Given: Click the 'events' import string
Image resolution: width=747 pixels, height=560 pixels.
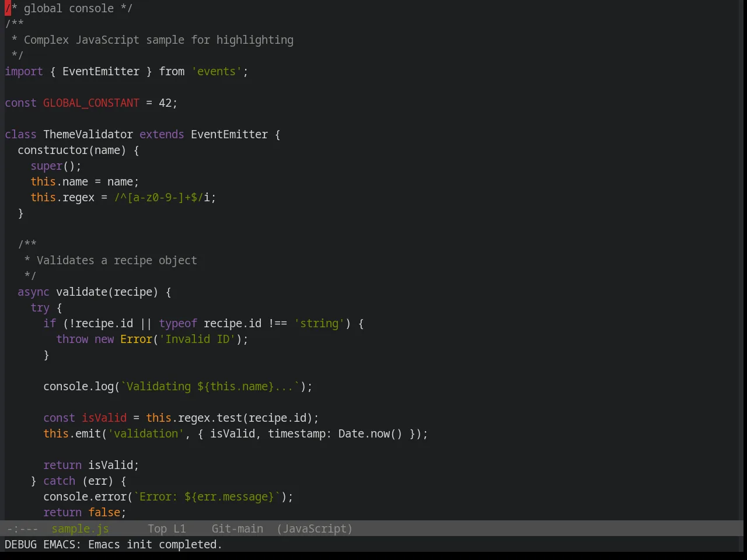Looking at the screenshot, I should (x=217, y=71).
